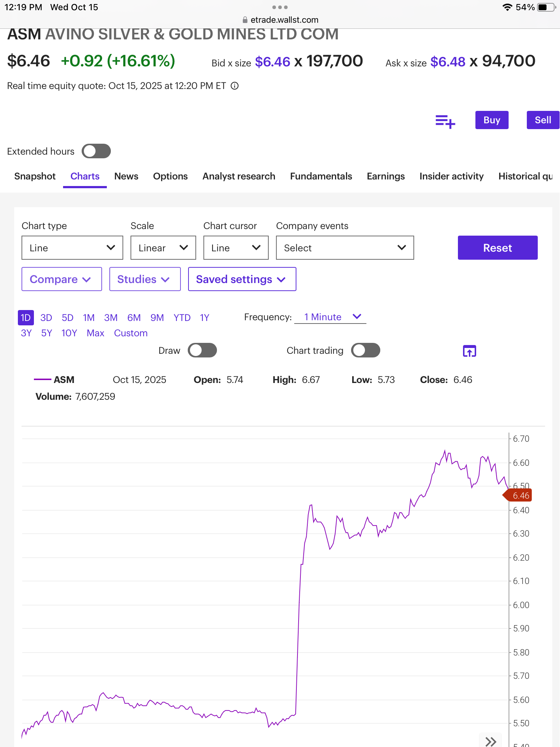Expand the Company events Select dropdown

[345, 248]
